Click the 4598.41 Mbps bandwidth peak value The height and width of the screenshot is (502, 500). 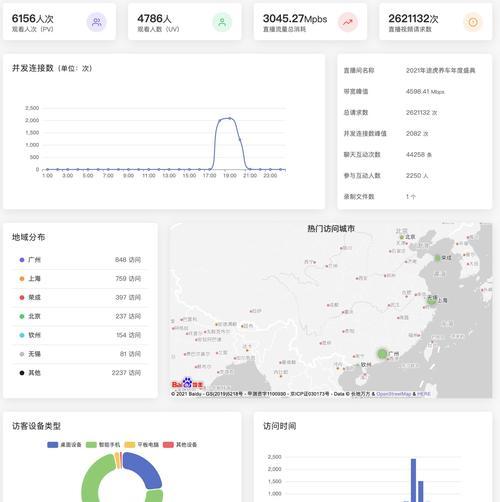click(x=425, y=92)
